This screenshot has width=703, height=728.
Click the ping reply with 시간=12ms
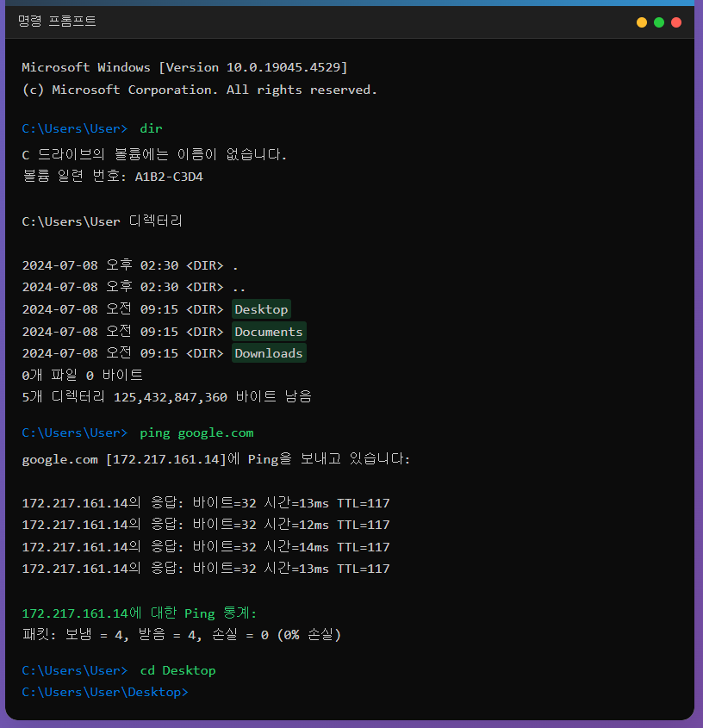[x=206, y=525]
